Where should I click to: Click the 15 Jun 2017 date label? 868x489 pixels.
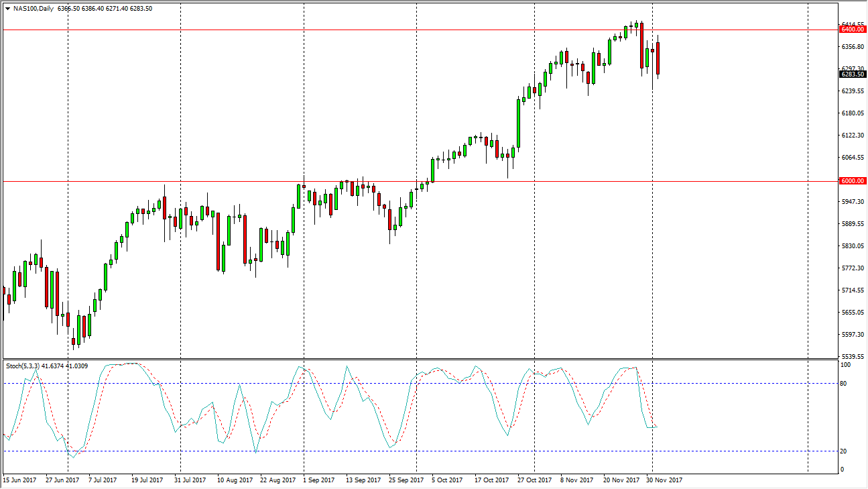[x=20, y=480]
